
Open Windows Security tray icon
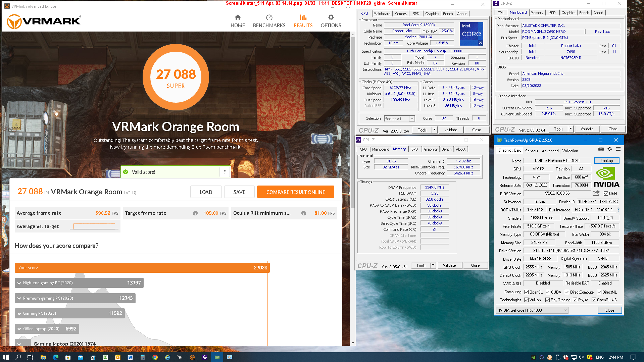click(566, 357)
